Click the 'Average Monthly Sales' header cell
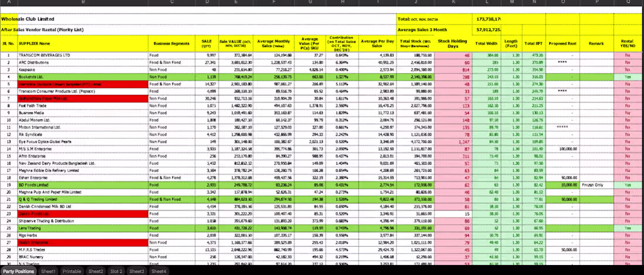The image size is (644, 275). pos(273,43)
